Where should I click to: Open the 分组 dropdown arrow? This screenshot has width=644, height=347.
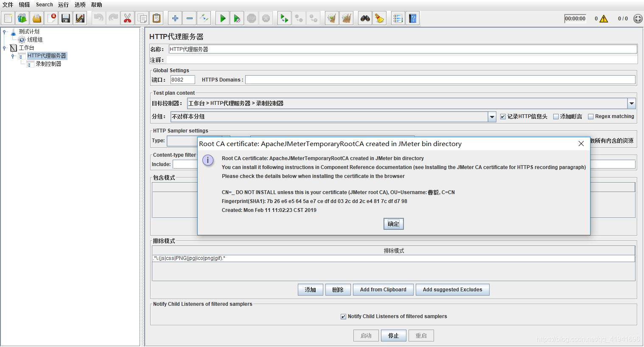(492, 116)
